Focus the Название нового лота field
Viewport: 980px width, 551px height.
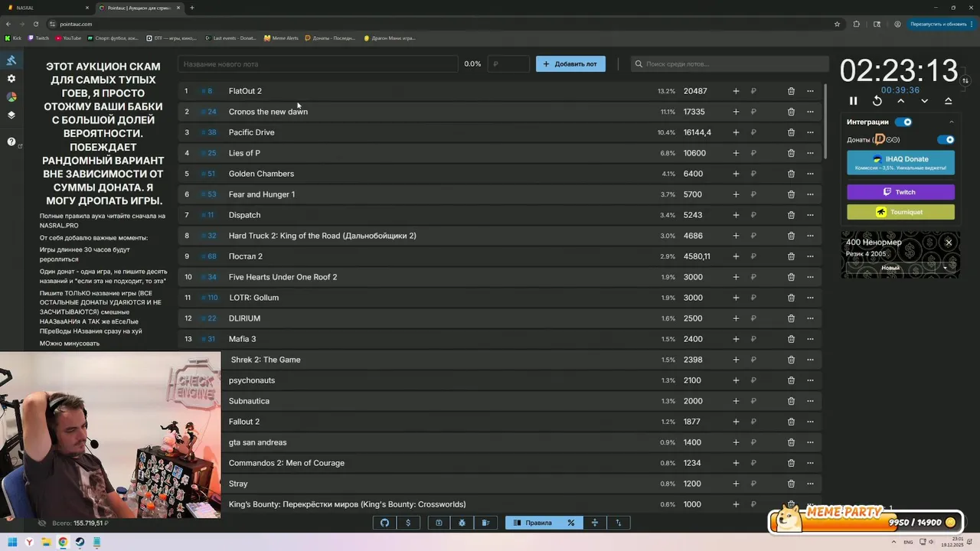tap(318, 64)
